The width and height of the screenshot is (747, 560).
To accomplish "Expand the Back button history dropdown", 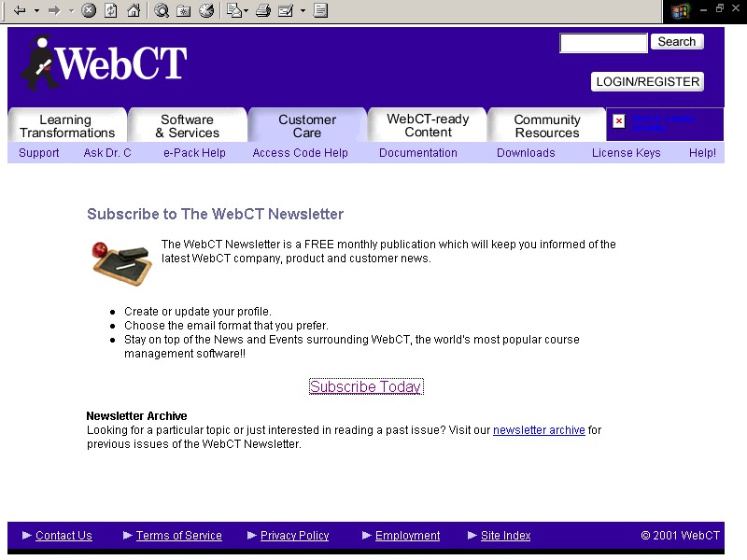I will tap(36, 11).
